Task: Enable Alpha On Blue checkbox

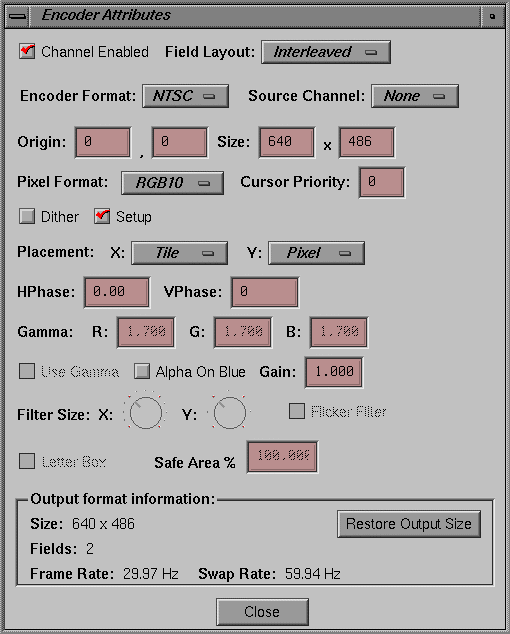Action: click(x=142, y=371)
